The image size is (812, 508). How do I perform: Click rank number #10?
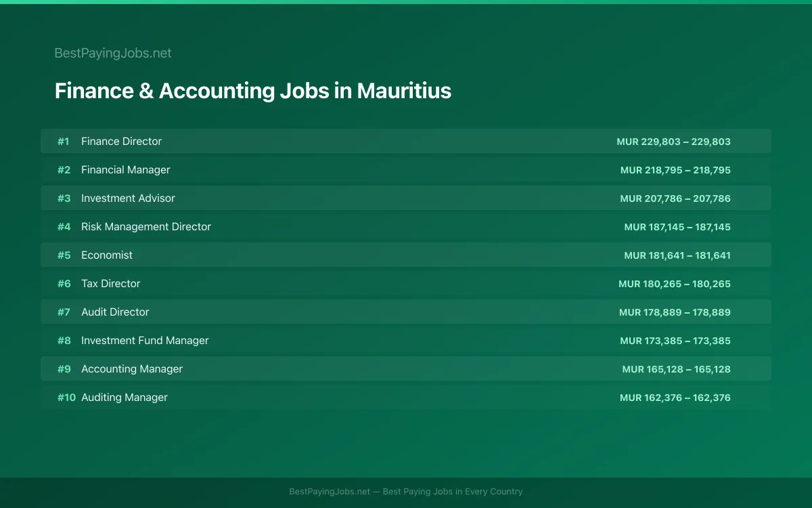66,398
